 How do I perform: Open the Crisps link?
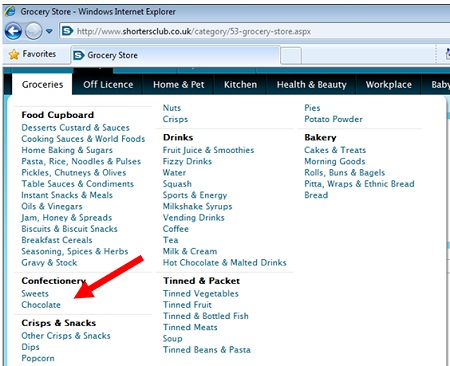point(175,119)
